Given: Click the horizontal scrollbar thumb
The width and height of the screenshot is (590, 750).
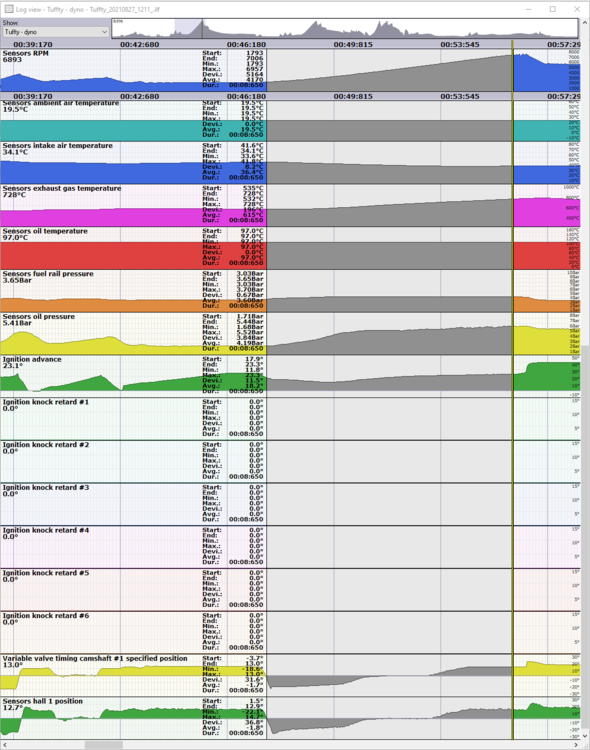Looking at the screenshot, I should click(x=103, y=745).
